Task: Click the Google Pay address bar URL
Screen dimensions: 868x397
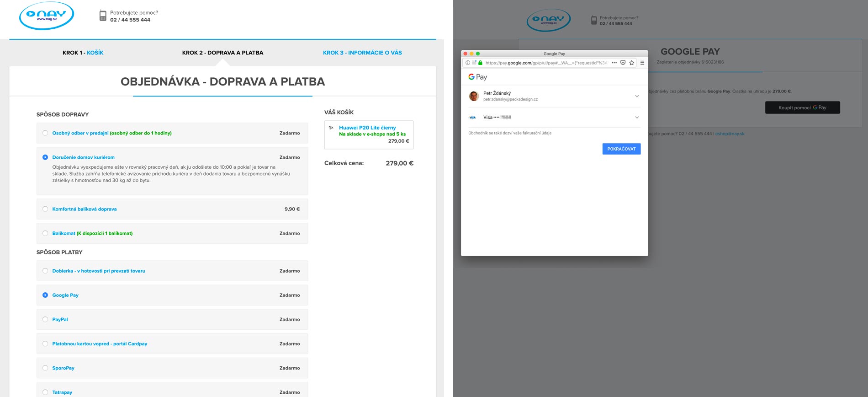Action: pos(546,63)
